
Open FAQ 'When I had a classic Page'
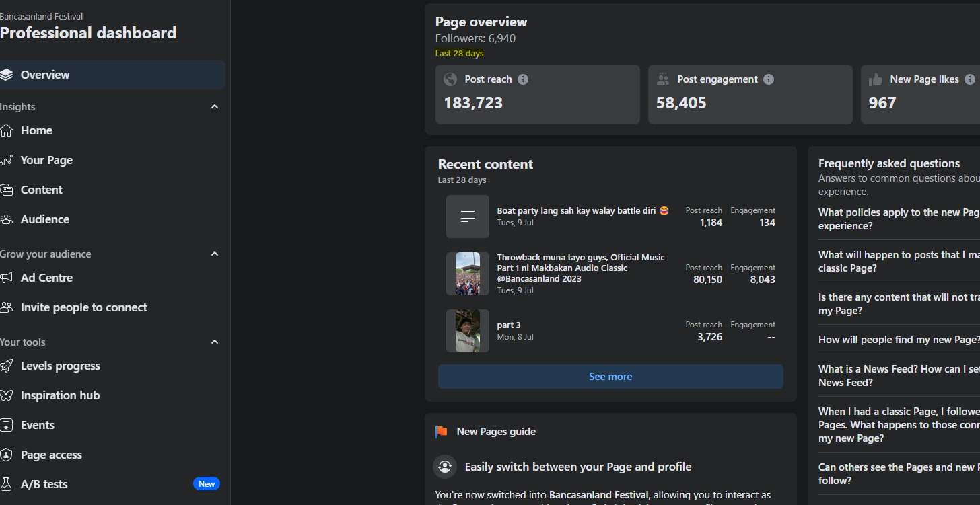[899, 425]
